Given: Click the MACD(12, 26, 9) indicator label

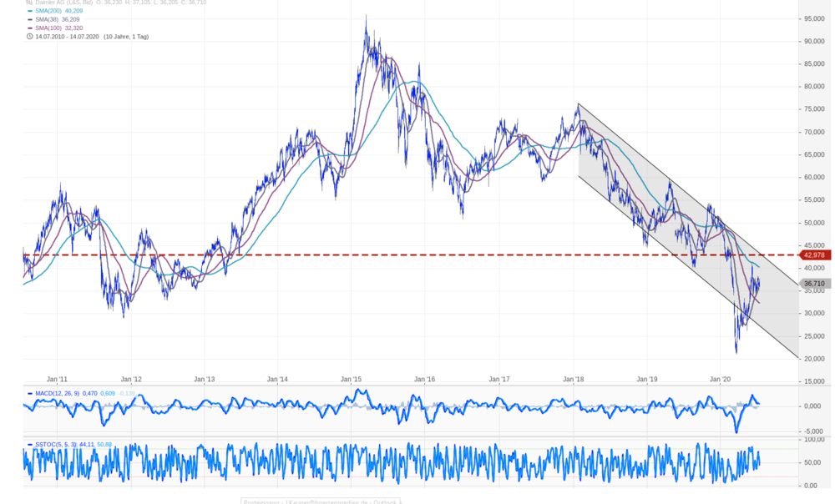Looking at the screenshot, I should [57, 393].
